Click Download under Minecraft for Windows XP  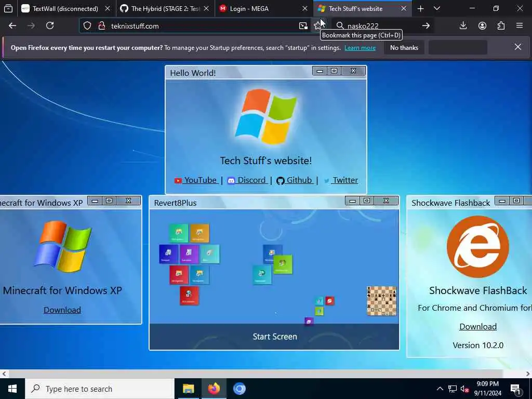coord(62,310)
